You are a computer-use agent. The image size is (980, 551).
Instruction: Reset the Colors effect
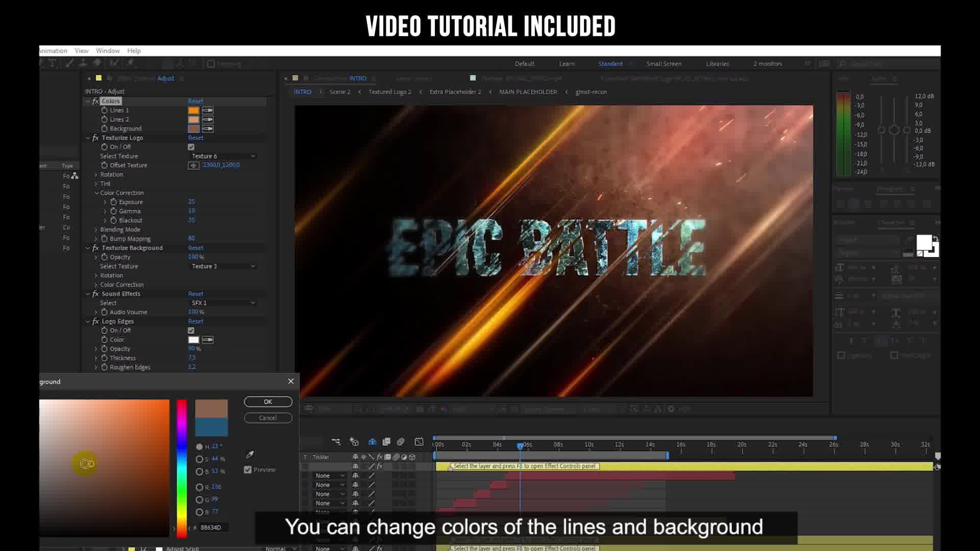coord(195,101)
